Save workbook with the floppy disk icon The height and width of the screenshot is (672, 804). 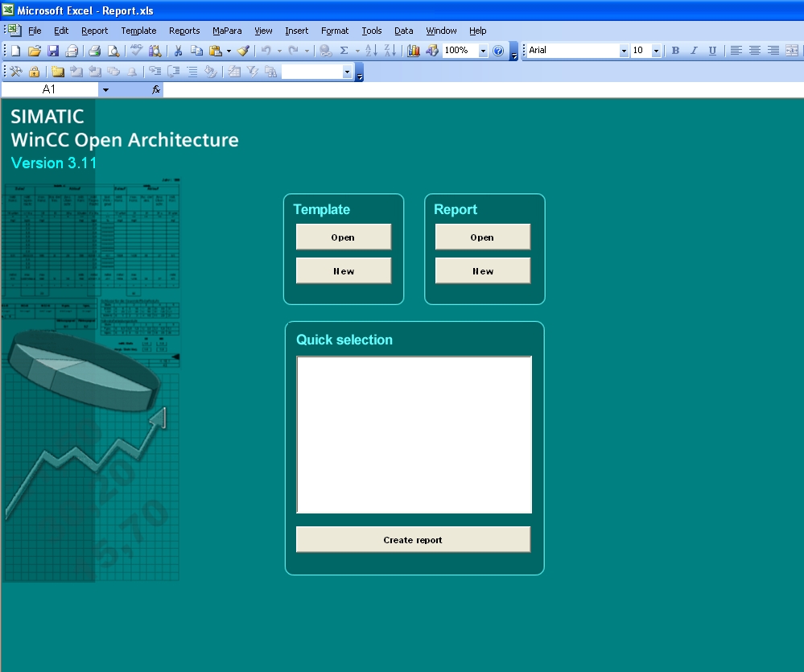(53, 50)
